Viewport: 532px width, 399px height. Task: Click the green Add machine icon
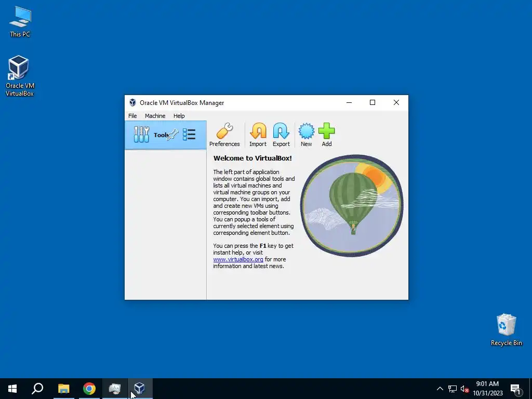coord(326,135)
